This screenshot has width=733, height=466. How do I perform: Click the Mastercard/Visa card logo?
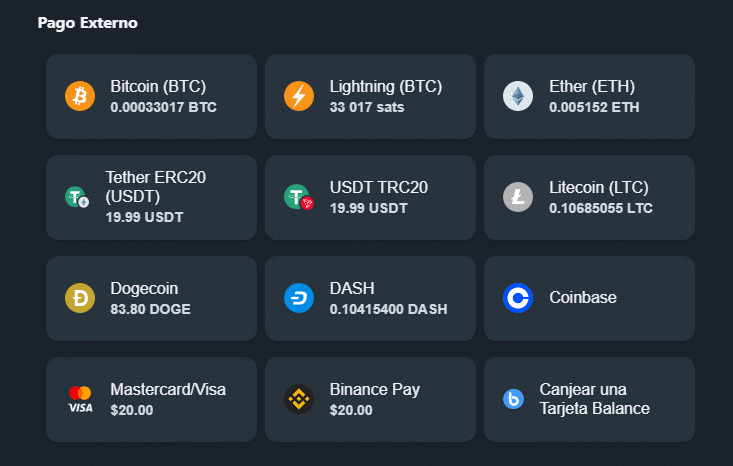point(80,399)
